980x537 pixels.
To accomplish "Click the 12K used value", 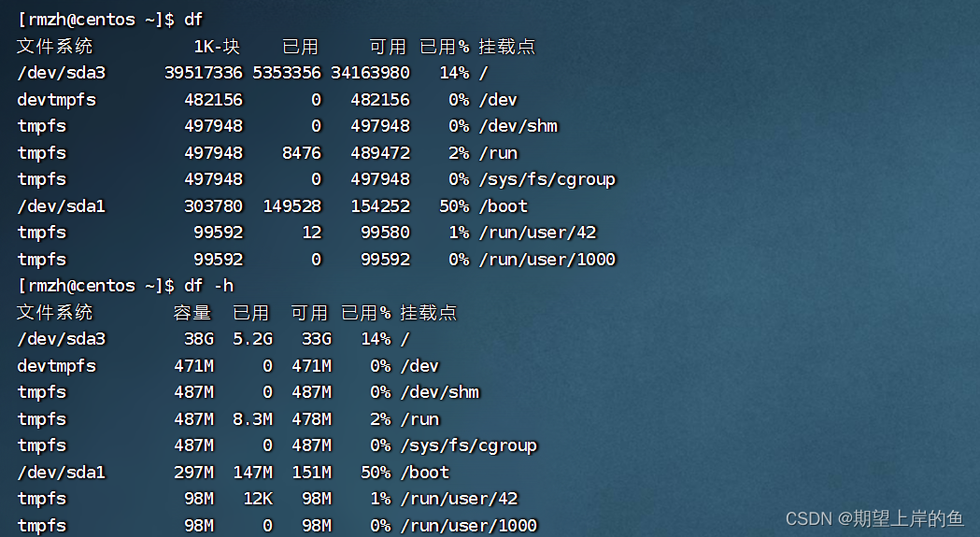I will [x=257, y=499].
